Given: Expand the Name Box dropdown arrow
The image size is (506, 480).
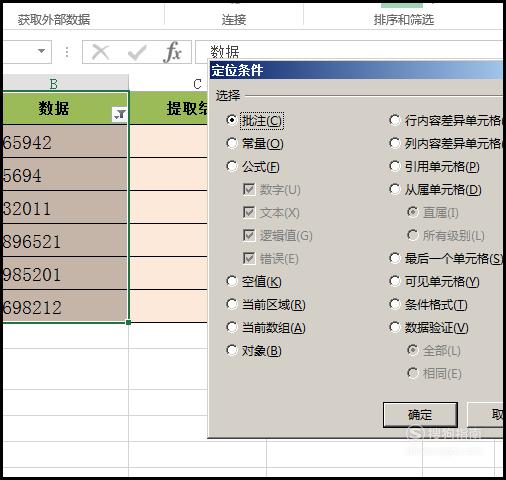Looking at the screenshot, I should (41, 51).
